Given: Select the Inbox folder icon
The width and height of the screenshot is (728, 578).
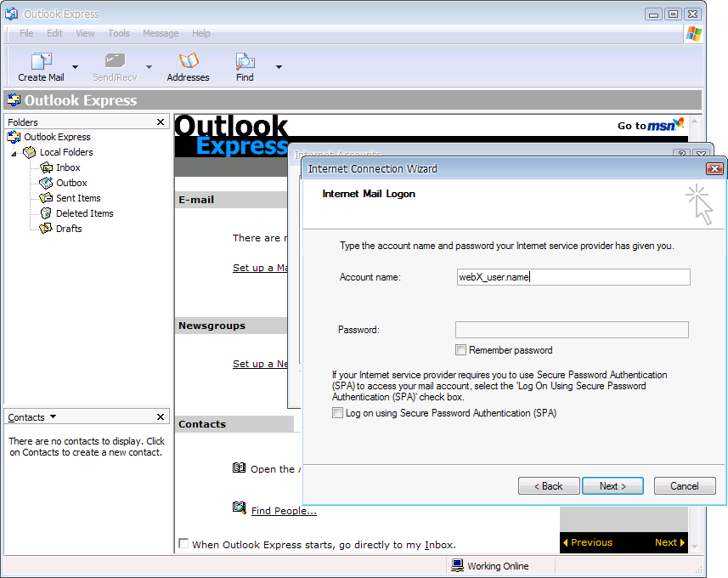Looking at the screenshot, I should (x=47, y=167).
